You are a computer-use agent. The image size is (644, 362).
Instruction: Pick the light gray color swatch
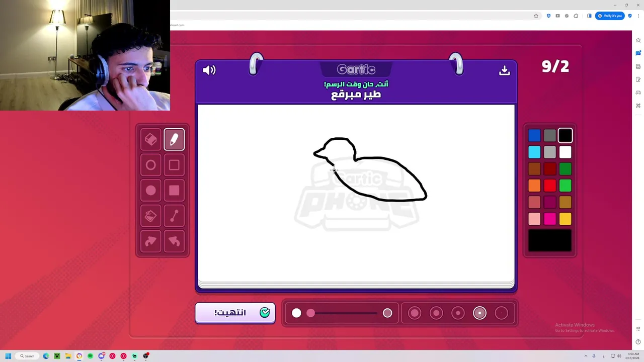(x=550, y=152)
